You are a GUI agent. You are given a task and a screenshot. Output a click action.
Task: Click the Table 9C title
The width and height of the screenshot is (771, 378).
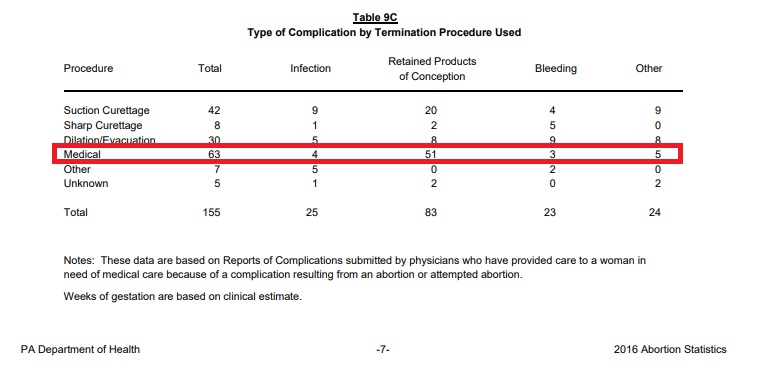click(375, 18)
